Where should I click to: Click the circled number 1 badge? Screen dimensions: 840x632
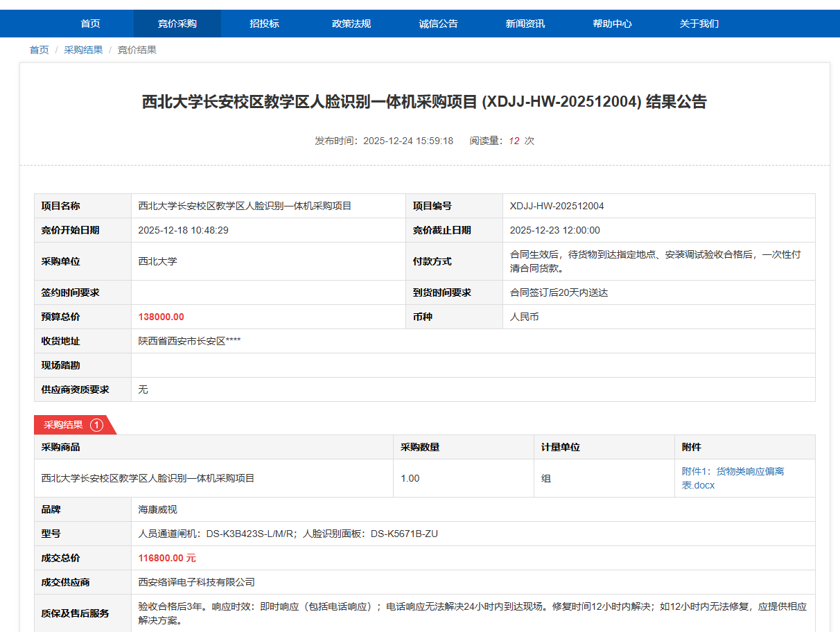point(96,425)
